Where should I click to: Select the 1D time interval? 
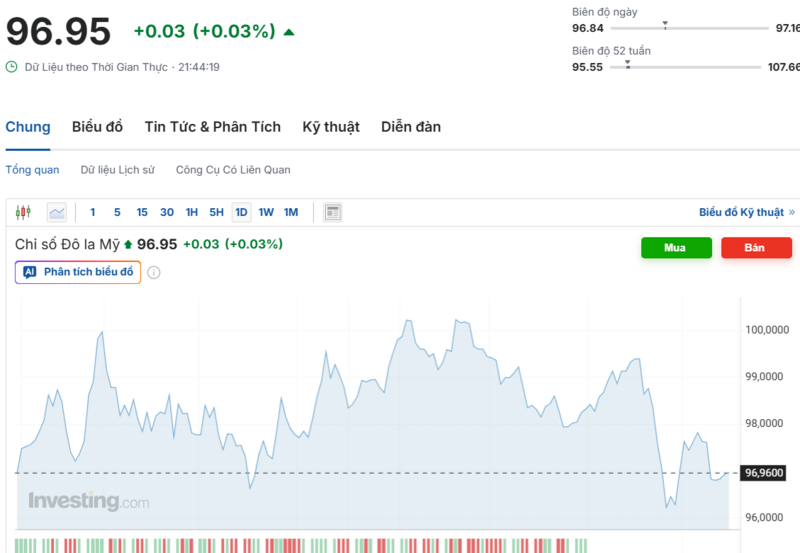pos(241,212)
